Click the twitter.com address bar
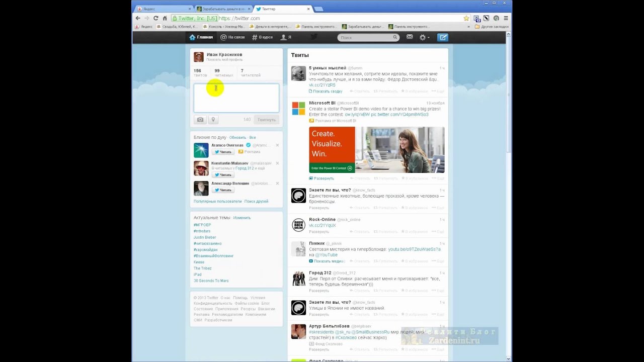Image resolution: width=644 pixels, height=362 pixels. click(x=317, y=18)
